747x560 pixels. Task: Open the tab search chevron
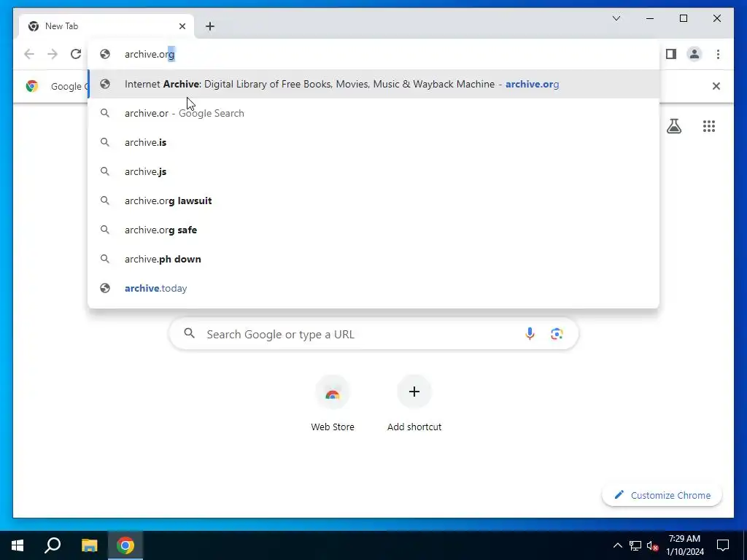(616, 18)
